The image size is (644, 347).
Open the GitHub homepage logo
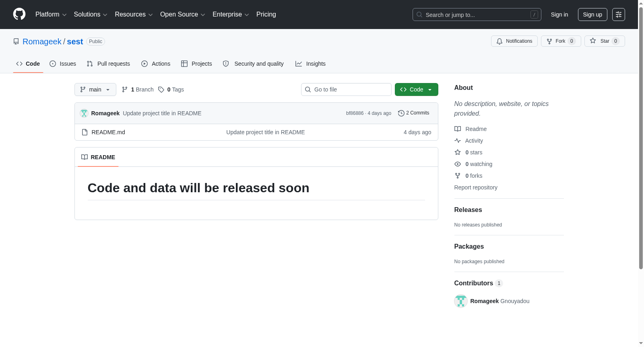(x=19, y=14)
